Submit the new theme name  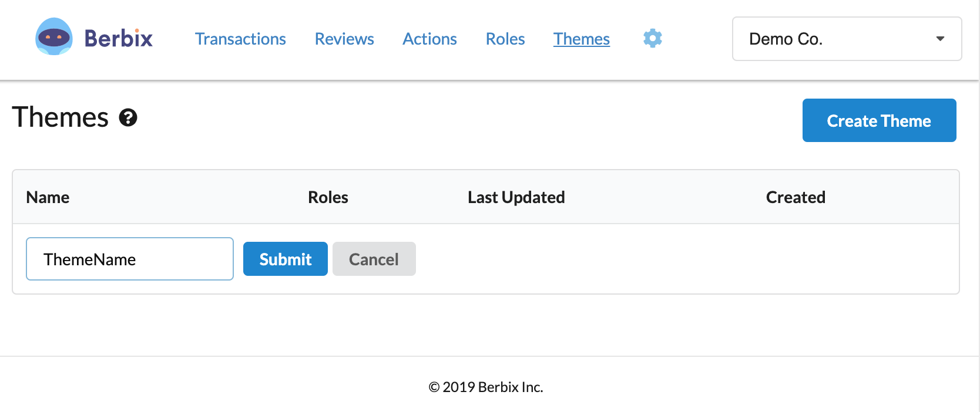286,259
